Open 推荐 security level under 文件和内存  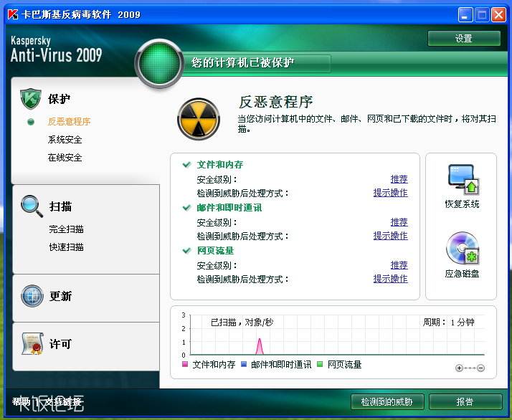point(399,179)
